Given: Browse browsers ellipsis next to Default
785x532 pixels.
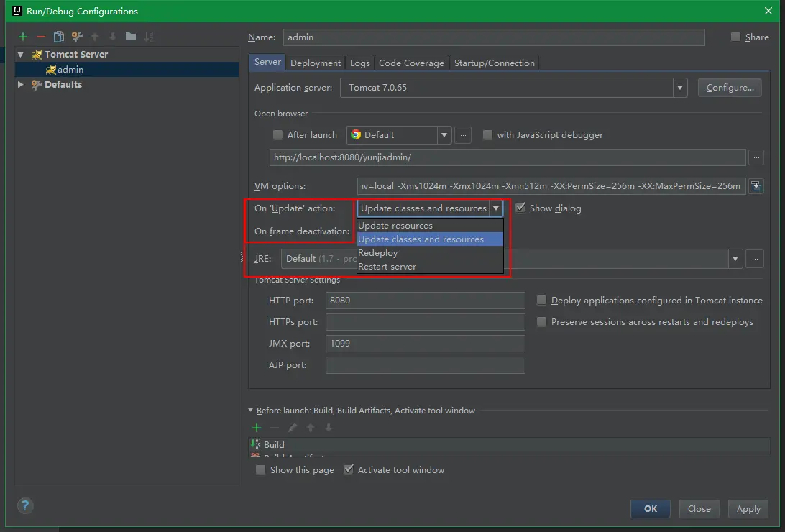Looking at the screenshot, I should click(x=463, y=135).
